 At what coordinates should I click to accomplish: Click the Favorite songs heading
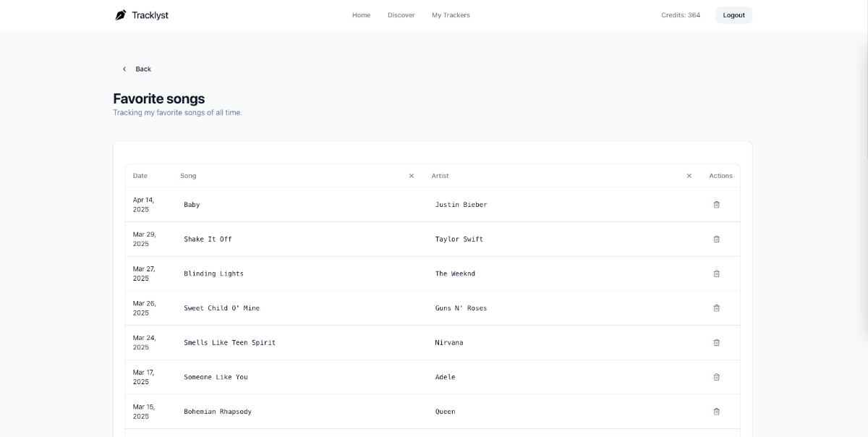(159, 99)
